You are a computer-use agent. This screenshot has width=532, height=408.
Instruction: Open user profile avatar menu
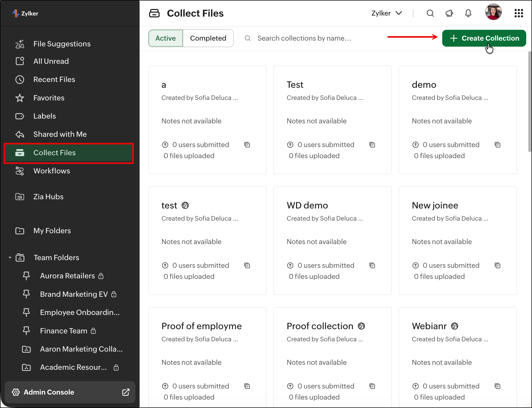tap(493, 12)
